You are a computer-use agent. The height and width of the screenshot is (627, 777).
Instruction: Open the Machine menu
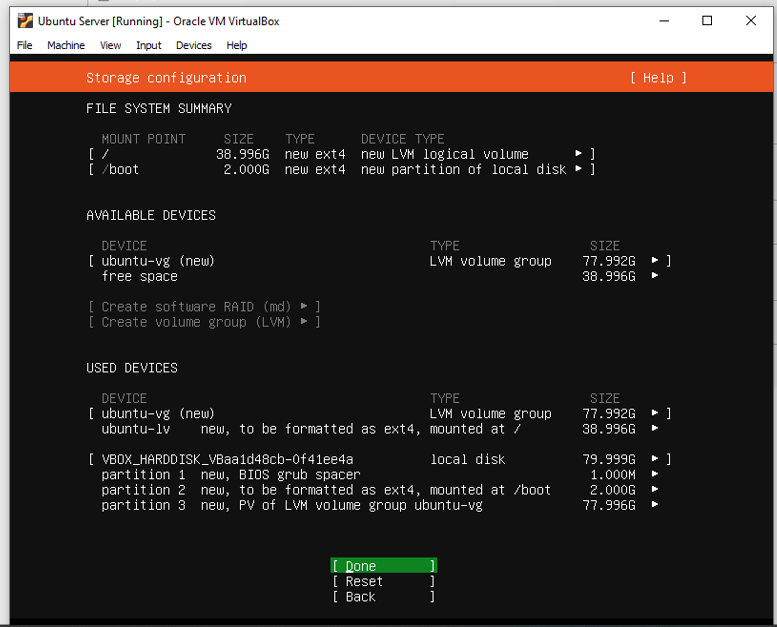[x=66, y=45]
